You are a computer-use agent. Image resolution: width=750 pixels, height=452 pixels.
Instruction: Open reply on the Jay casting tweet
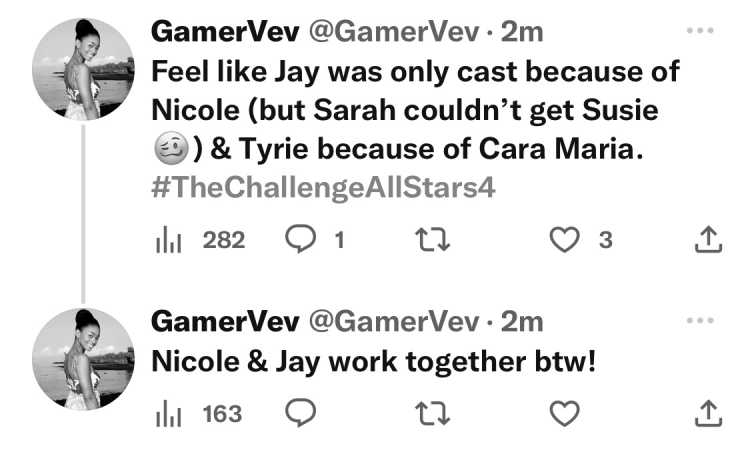[300, 239]
